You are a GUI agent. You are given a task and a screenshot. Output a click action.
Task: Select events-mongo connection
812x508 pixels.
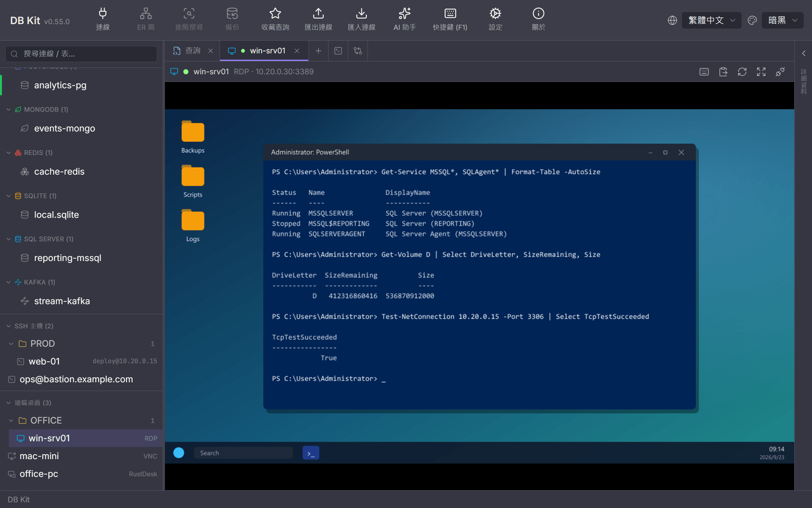81,129
